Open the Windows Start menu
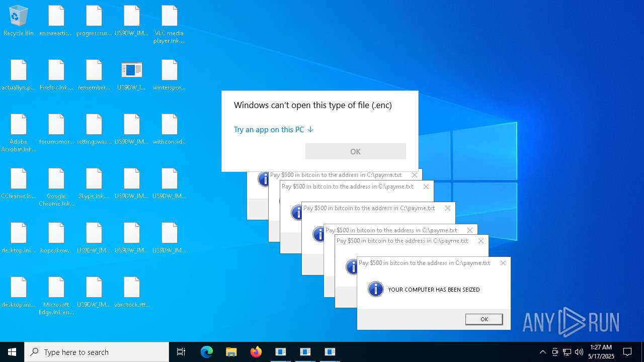The width and height of the screenshot is (644, 362). point(12,352)
